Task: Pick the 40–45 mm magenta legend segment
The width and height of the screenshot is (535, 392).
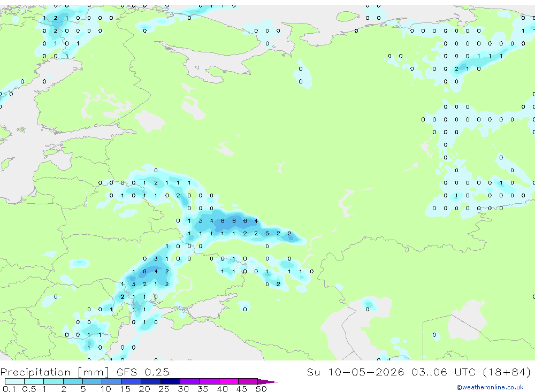Action: (x=228, y=381)
